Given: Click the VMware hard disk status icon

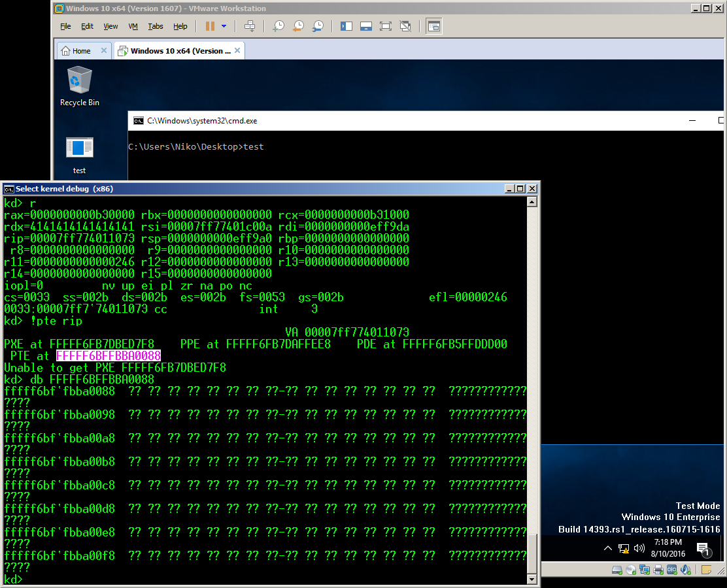Looking at the screenshot, I should 617,570.
